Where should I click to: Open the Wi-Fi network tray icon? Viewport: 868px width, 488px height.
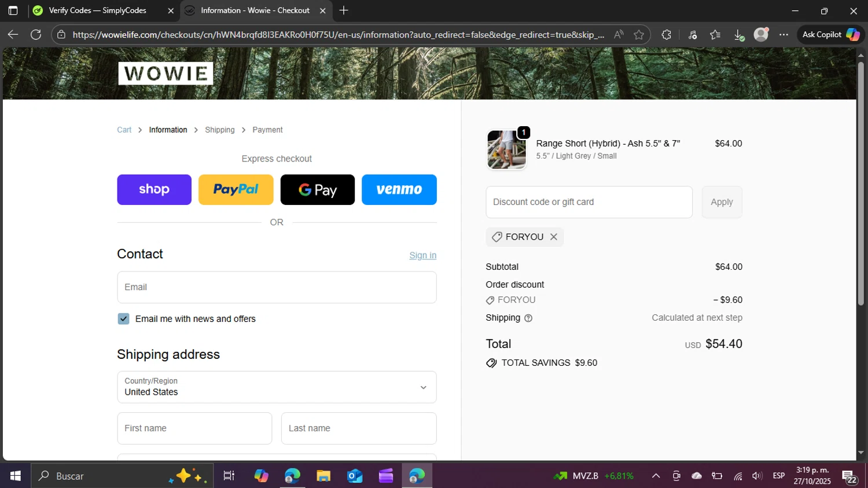(x=738, y=476)
